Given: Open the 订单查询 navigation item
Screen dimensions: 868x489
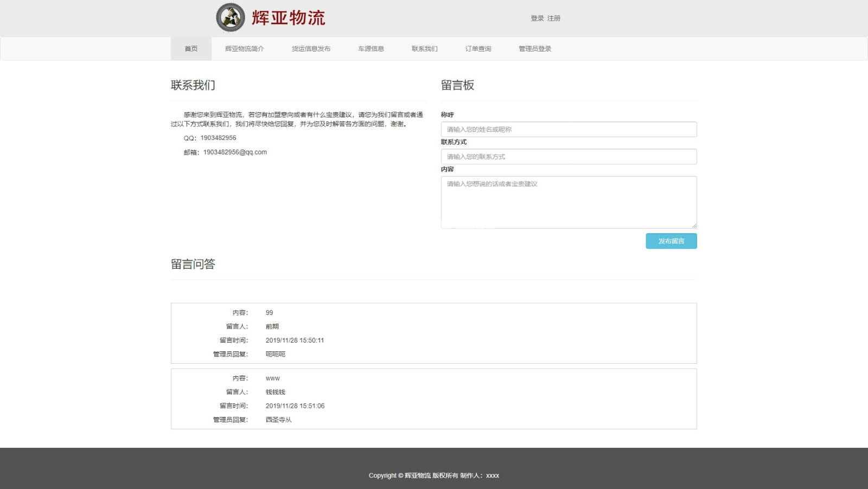Looking at the screenshot, I should point(478,49).
